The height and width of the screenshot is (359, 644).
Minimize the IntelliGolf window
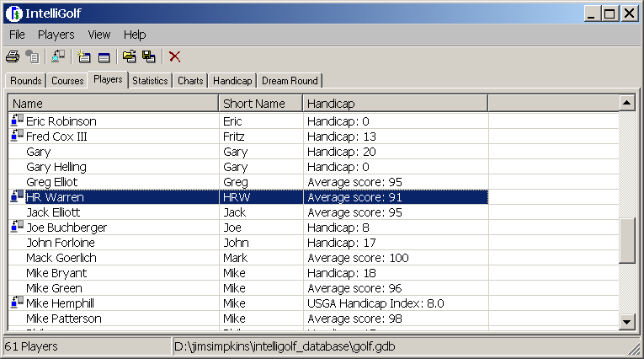[x=592, y=13]
